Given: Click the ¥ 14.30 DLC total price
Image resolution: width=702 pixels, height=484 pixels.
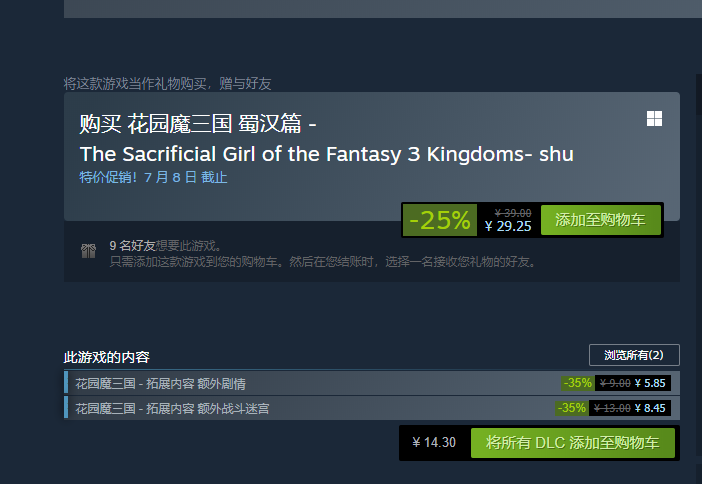Looking at the screenshot, I should [434, 442].
